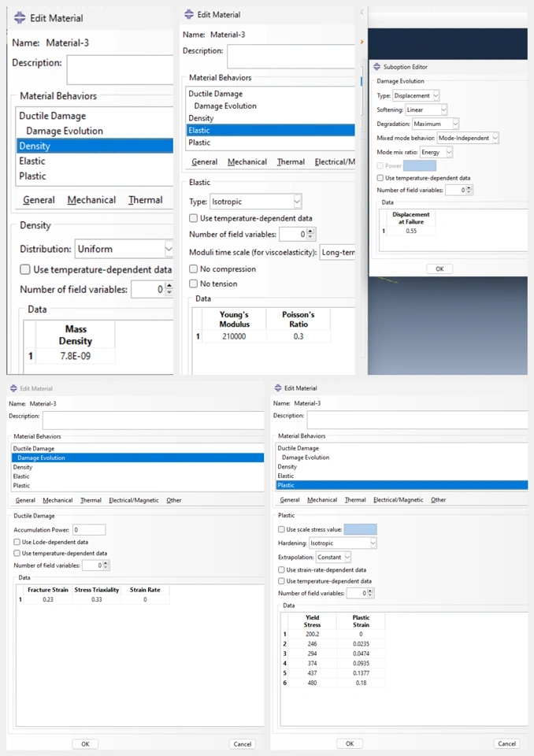The width and height of the screenshot is (534, 756).
Task: Enable temperature-dependent data in the Elastic panel
Action: (x=194, y=218)
